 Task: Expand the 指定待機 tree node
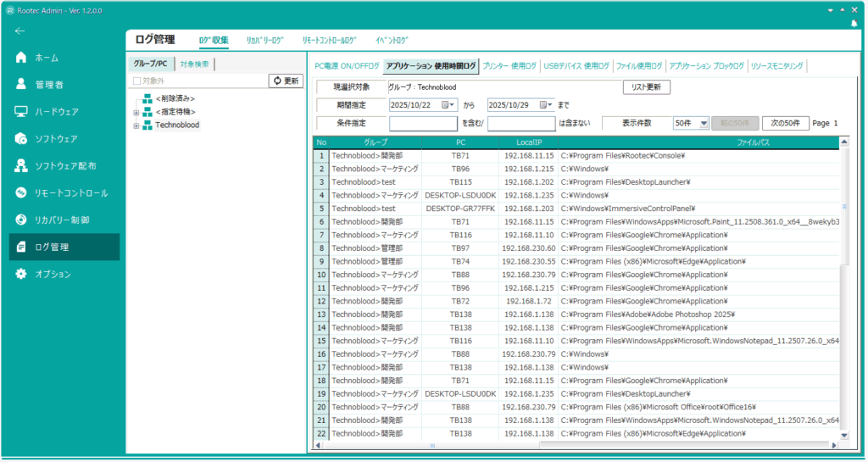pos(136,112)
